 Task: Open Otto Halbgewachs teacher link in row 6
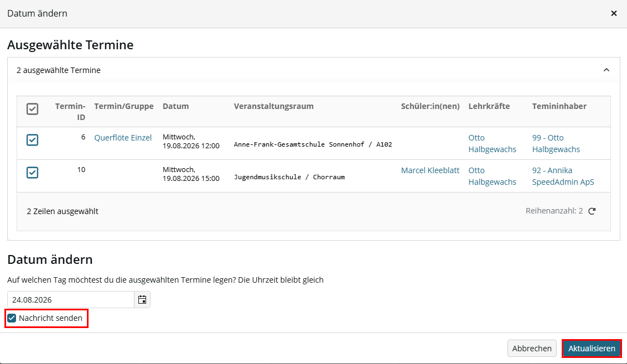(x=492, y=143)
